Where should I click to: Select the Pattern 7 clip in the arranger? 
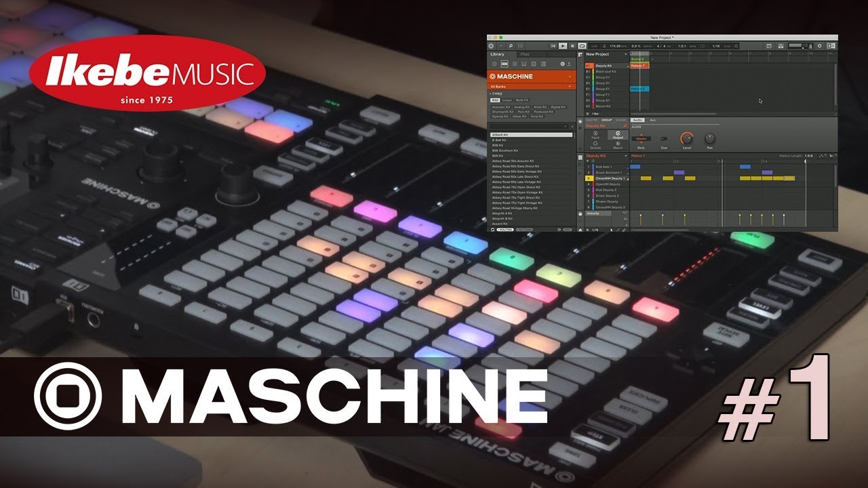[639, 66]
